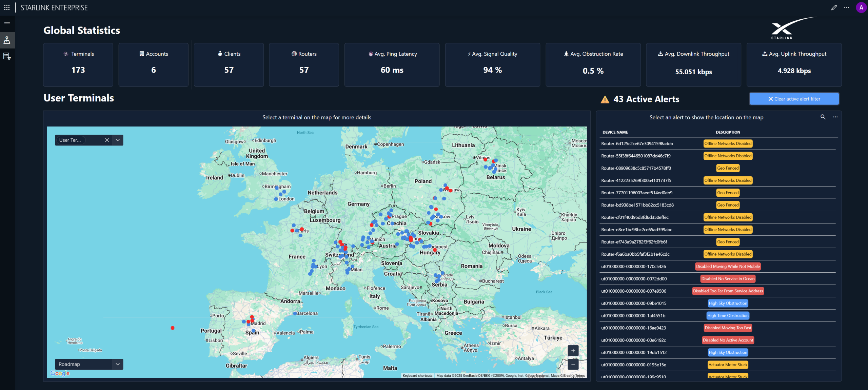Click Disabled No Service in Ocean badge
868x390 pixels.
(x=728, y=279)
